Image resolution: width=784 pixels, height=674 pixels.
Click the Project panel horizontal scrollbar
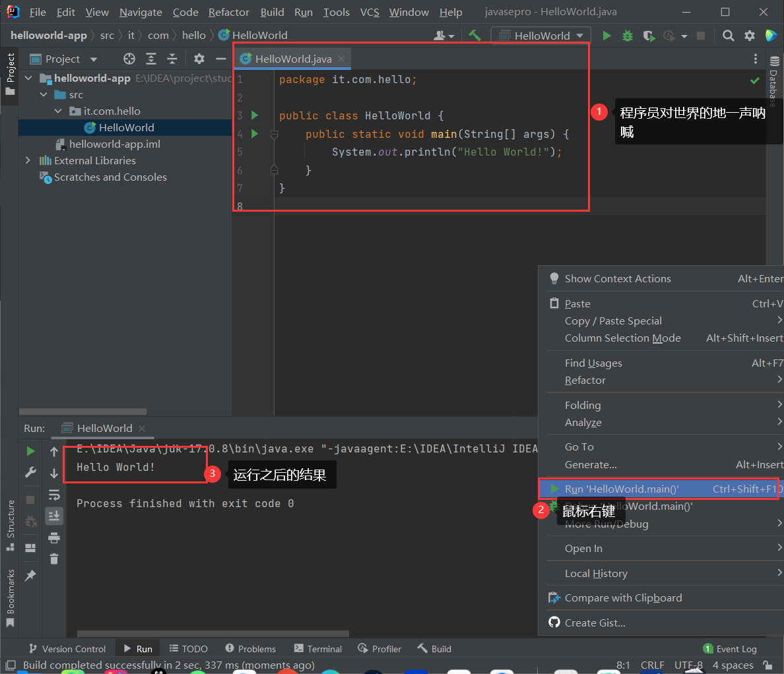(x=82, y=412)
